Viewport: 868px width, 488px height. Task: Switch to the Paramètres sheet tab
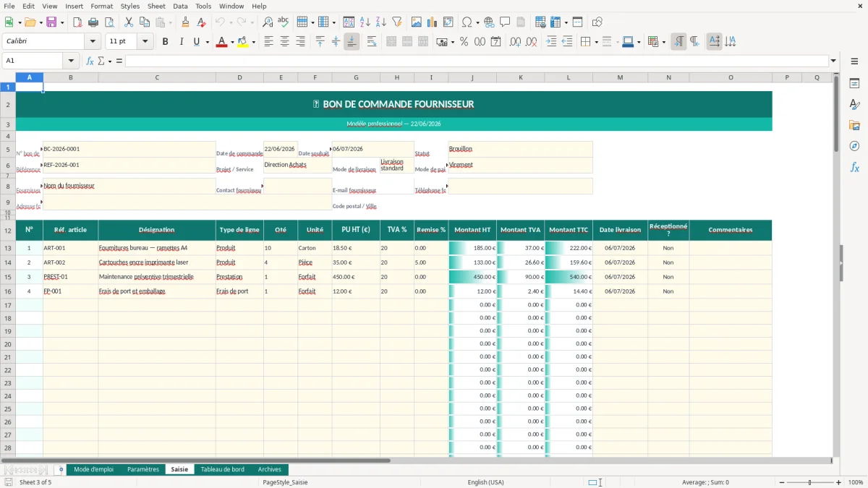pos(142,469)
